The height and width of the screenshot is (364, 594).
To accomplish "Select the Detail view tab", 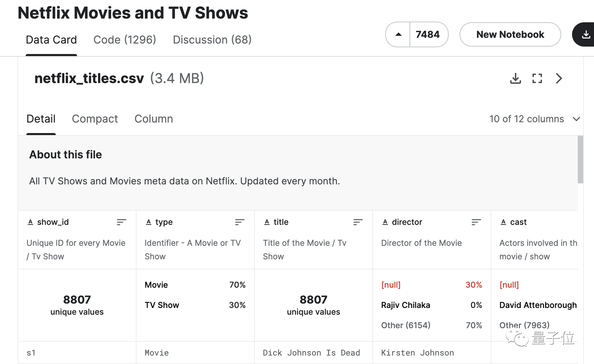I will coord(41,119).
